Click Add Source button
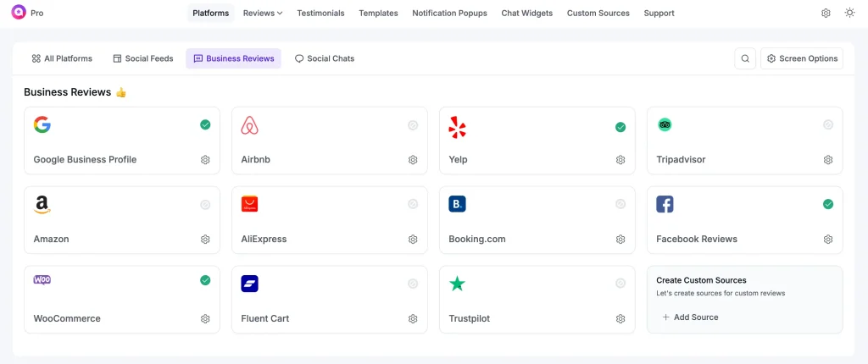868x364 pixels. [690, 317]
